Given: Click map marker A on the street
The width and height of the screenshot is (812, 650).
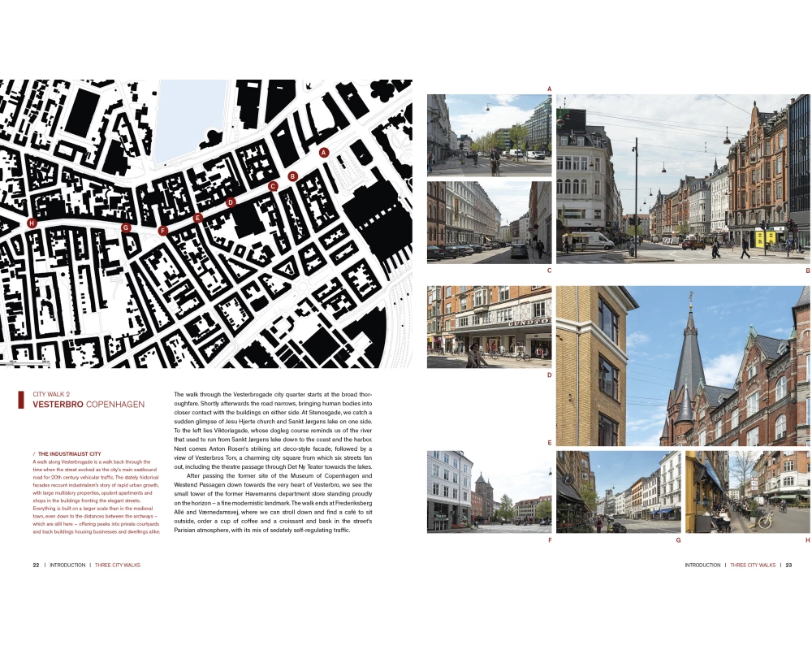Looking at the screenshot, I should pos(323,152).
